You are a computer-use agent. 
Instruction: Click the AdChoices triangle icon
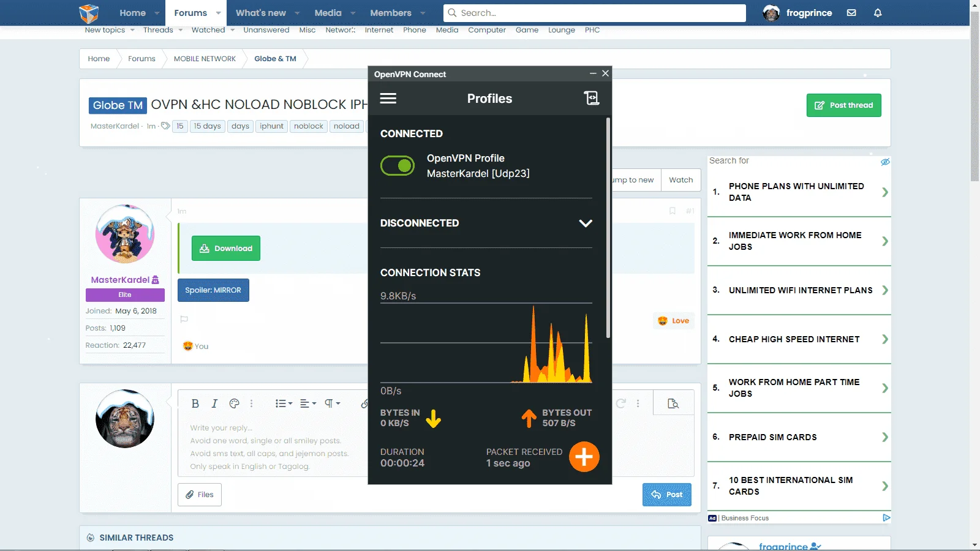(x=886, y=518)
